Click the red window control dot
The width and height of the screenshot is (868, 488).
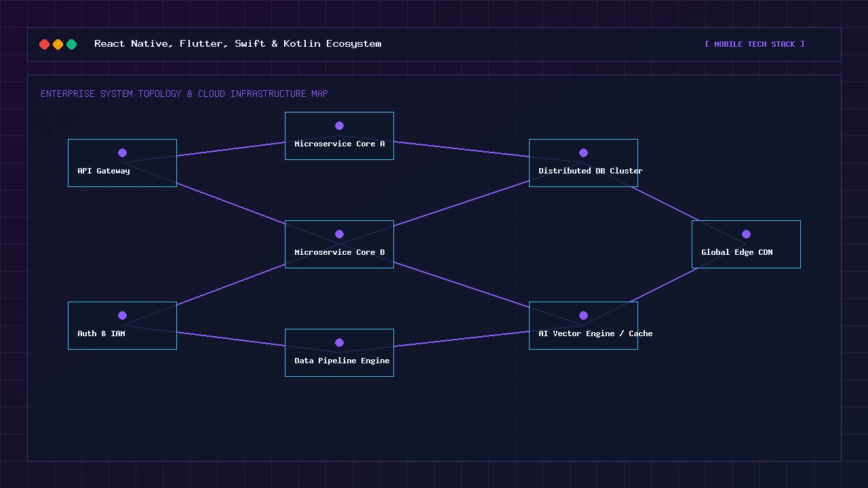click(45, 44)
